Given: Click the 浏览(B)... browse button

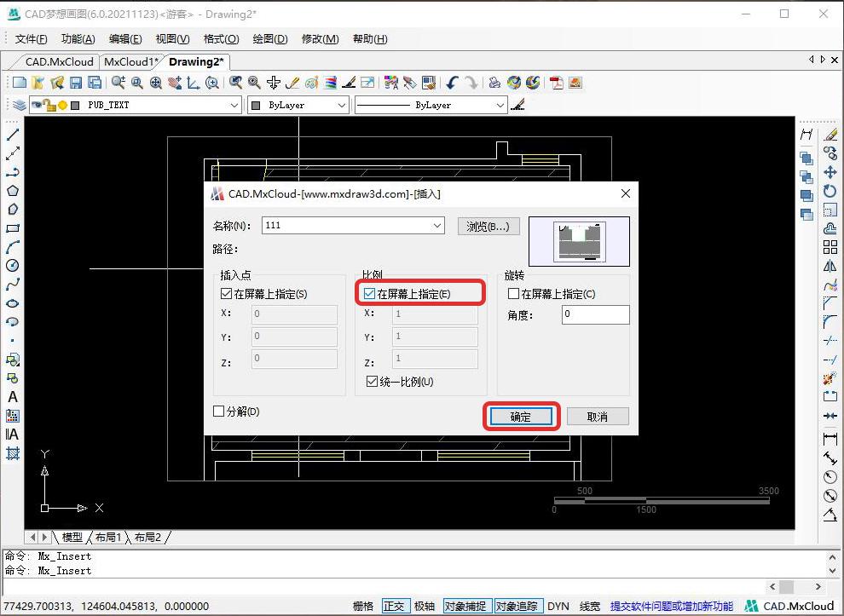Looking at the screenshot, I should 488,226.
